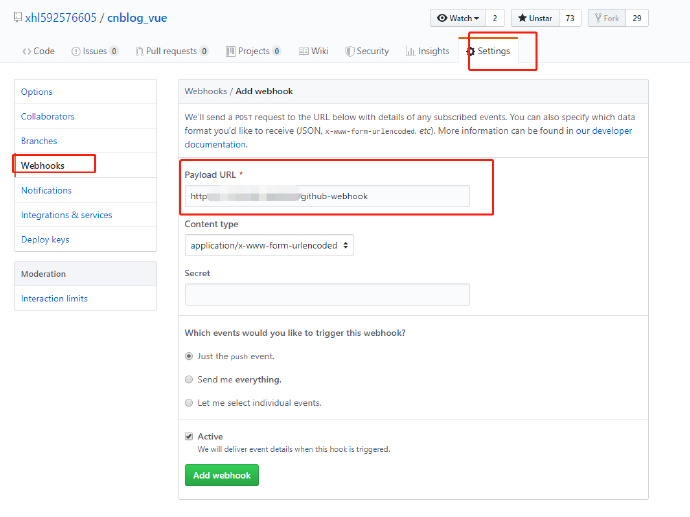Switch to Pull requests tab

(172, 51)
